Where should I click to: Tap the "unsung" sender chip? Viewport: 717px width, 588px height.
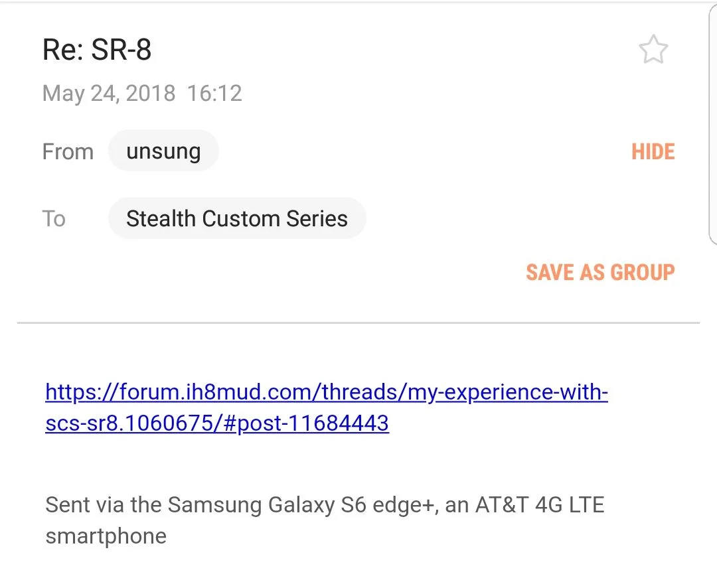[163, 151]
